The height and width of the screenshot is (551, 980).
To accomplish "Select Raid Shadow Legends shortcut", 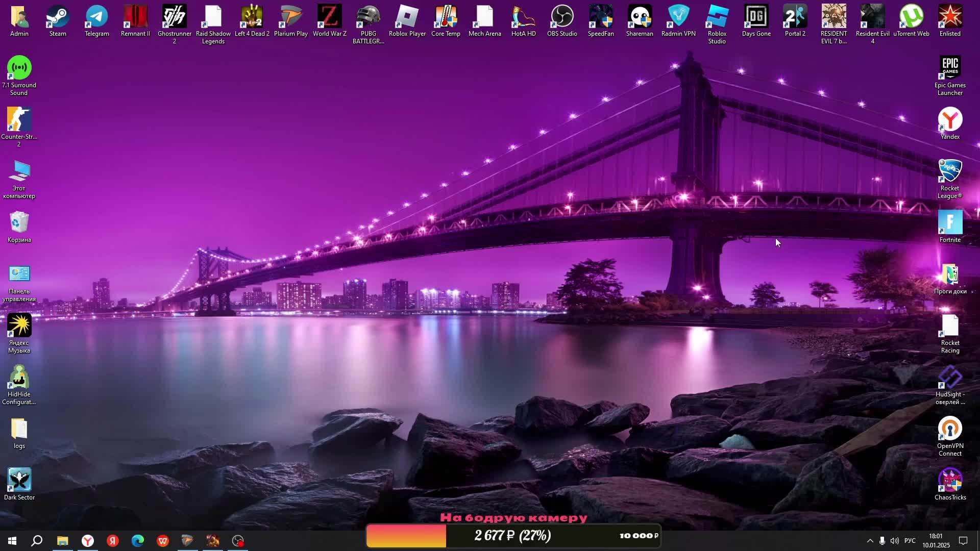I will point(213,24).
